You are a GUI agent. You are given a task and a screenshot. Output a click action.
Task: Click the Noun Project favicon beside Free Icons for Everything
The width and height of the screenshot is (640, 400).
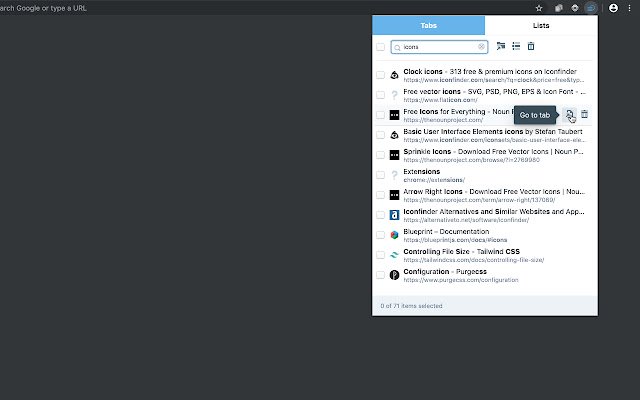(x=394, y=115)
